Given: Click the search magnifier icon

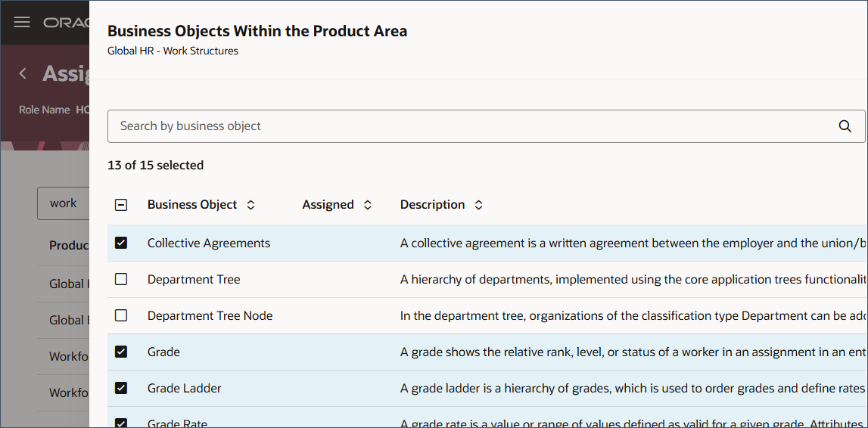Looking at the screenshot, I should click(x=845, y=126).
